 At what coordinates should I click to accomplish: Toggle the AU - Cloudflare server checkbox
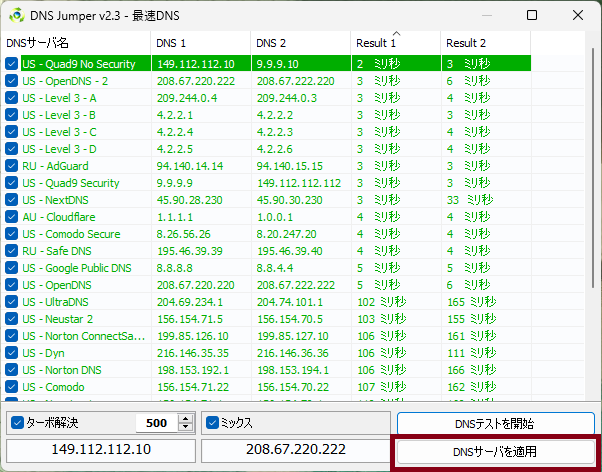12,217
